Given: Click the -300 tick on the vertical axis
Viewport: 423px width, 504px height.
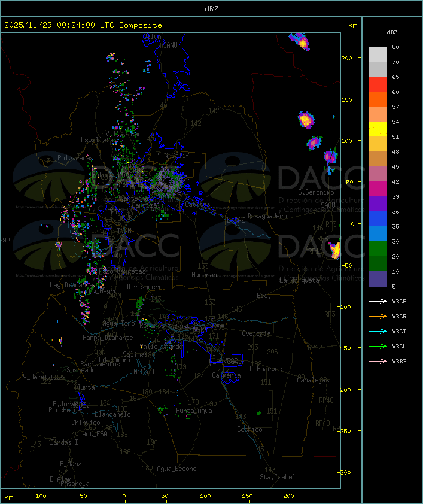Looking at the screenshot, I should pyautogui.click(x=345, y=472).
